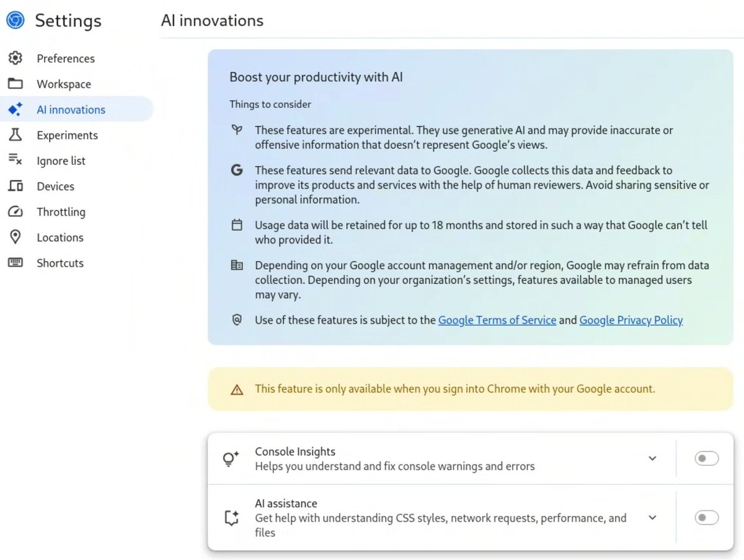Click the Locations pin icon
This screenshot has height=560, width=744.
(15, 237)
